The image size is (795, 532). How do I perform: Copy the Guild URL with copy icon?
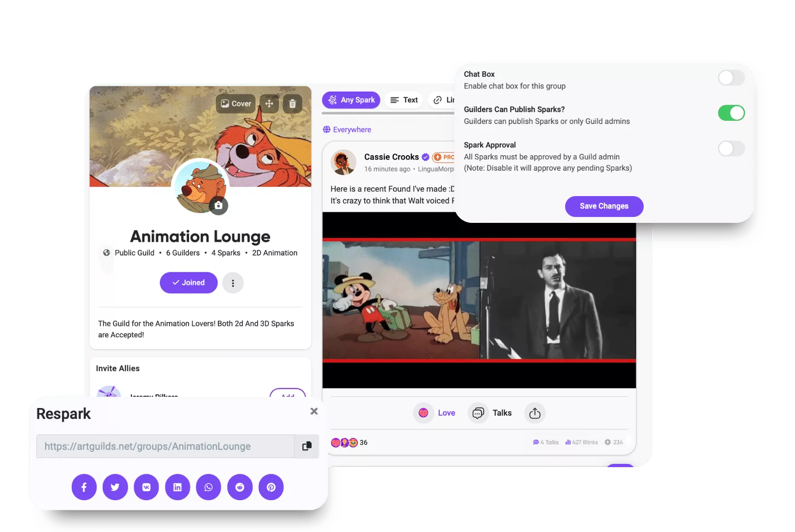tap(307, 446)
